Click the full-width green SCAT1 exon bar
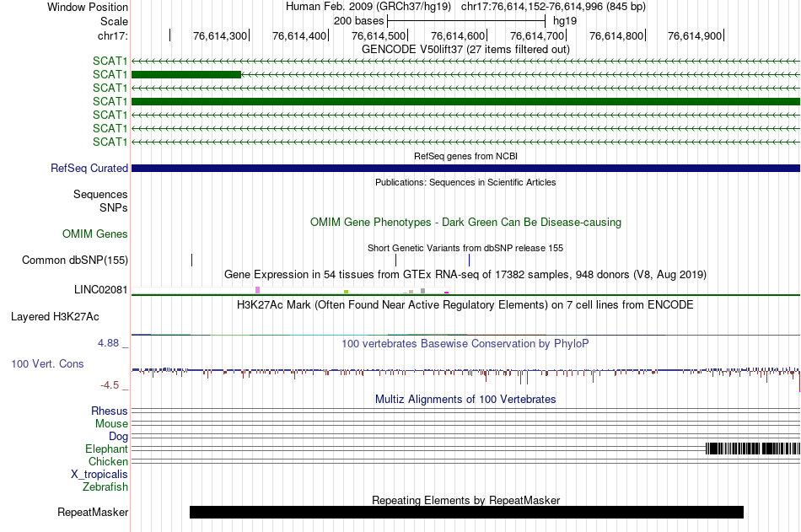 click(465, 102)
